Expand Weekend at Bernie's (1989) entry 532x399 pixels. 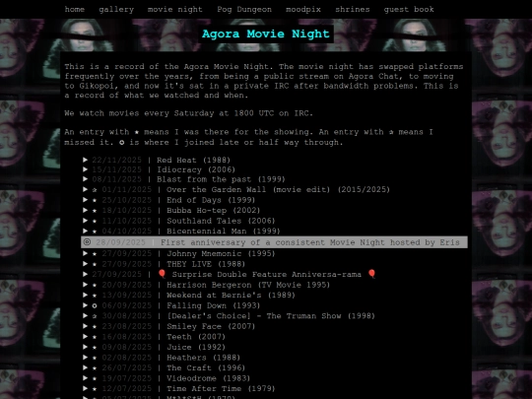click(x=86, y=295)
